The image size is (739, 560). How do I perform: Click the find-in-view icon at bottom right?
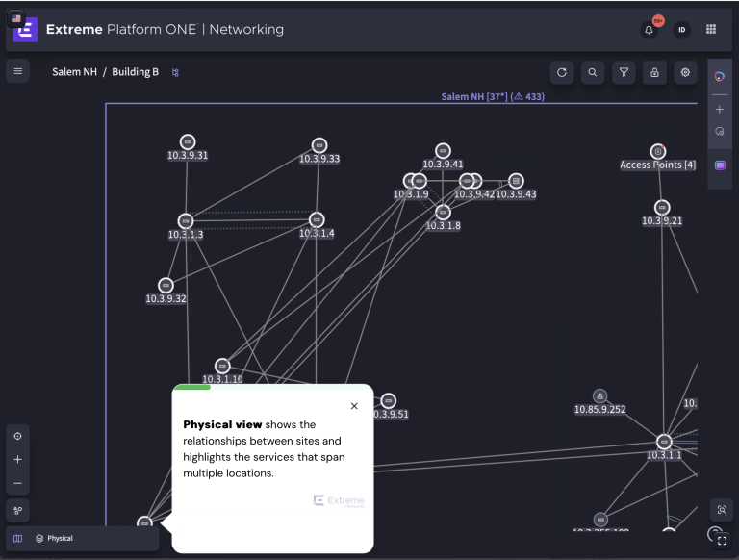click(722, 510)
